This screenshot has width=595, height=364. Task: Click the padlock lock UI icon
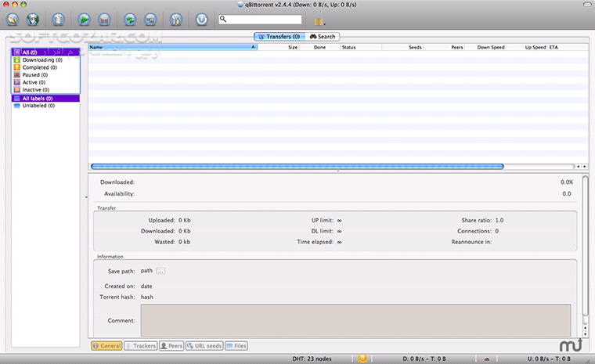pos(319,20)
